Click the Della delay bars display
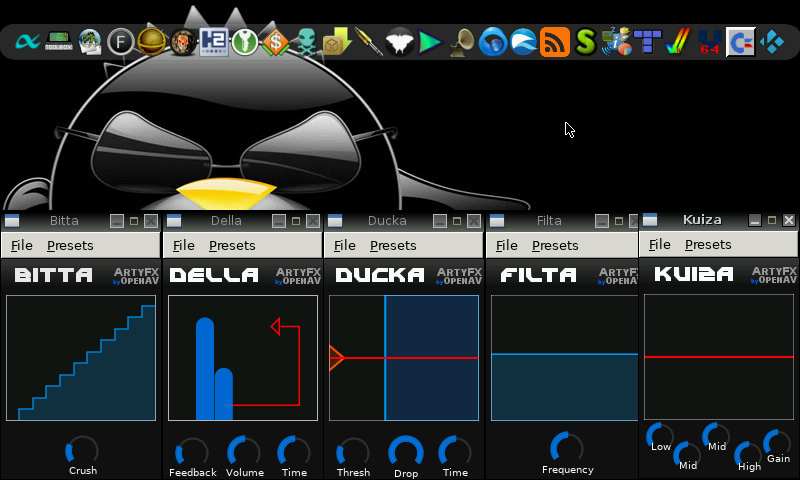Image resolution: width=800 pixels, height=480 pixels. (243, 358)
